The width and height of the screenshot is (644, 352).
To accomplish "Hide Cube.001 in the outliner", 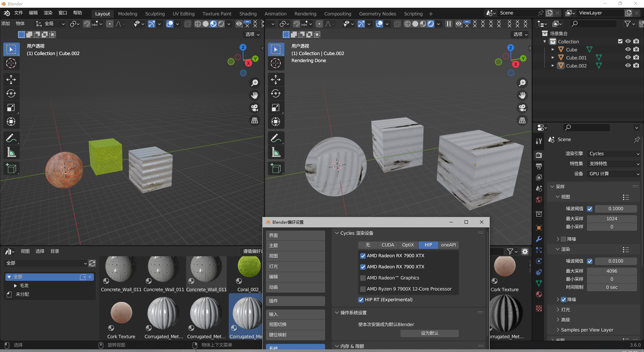I will point(628,57).
